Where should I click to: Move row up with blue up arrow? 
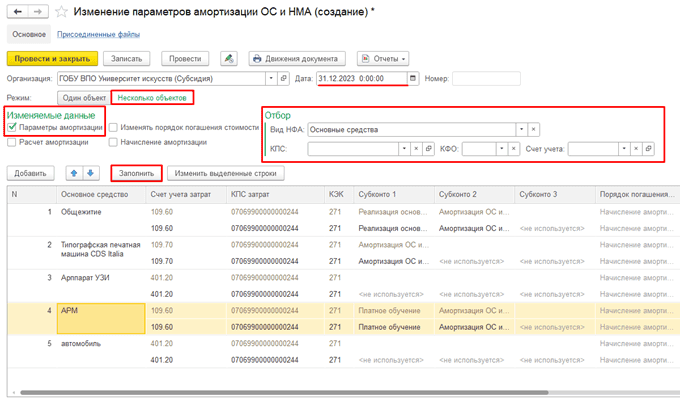coord(74,173)
